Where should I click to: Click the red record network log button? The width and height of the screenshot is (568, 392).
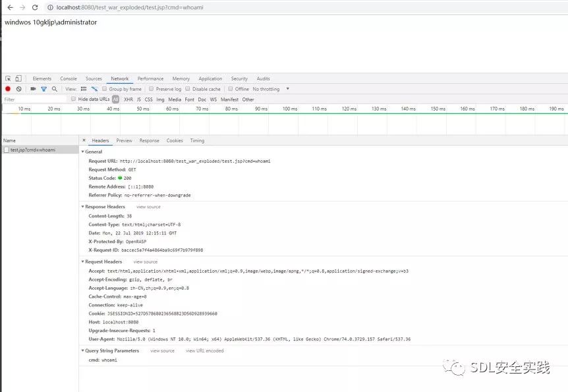7,89
